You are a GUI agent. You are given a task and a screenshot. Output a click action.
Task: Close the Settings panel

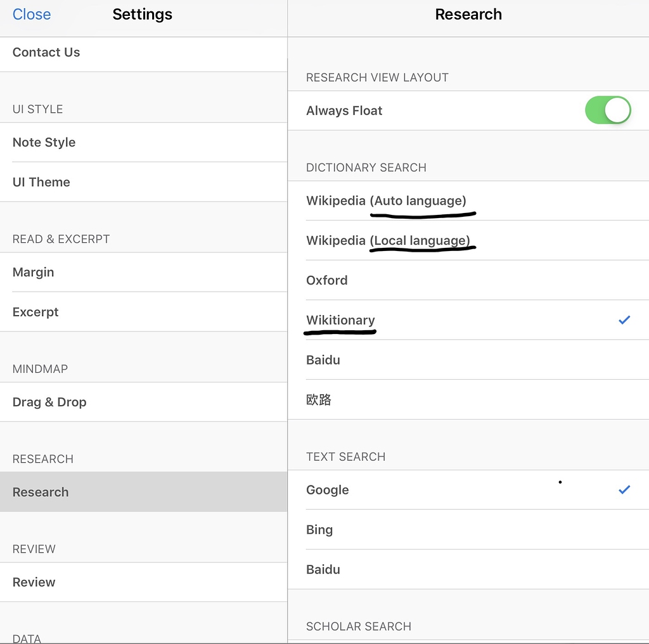(x=31, y=14)
